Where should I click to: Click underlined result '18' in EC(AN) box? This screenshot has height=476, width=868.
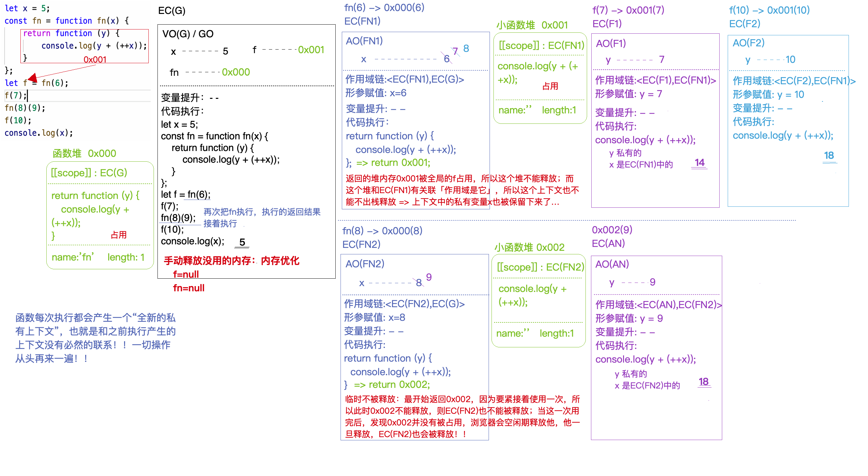[703, 382]
